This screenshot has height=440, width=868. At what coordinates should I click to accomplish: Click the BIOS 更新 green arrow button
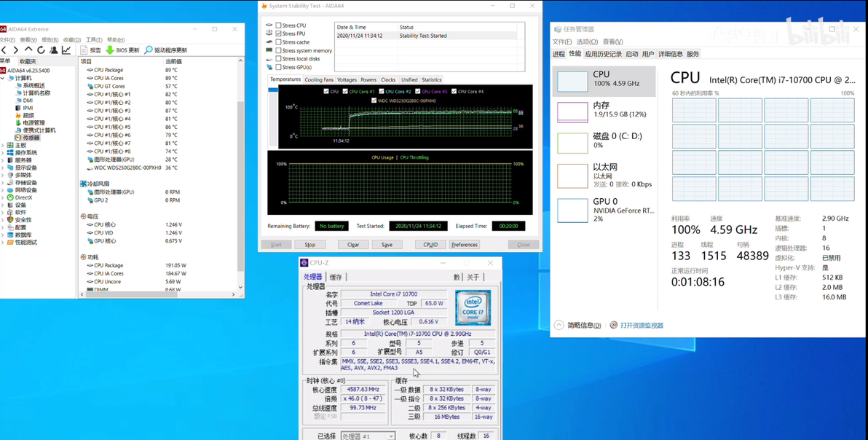pyautogui.click(x=122, y=50)
